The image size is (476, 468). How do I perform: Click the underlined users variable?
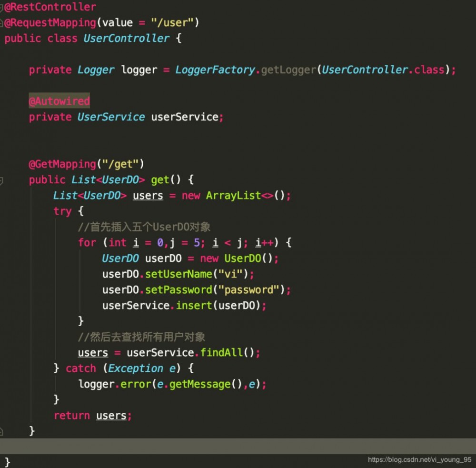click(148, 195)
